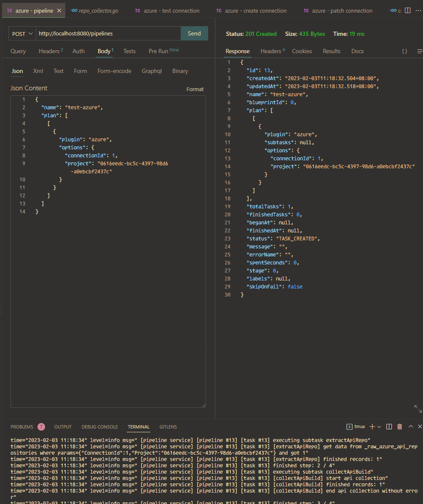Click the request URL input field
423x504 pixels.
point(108,33)
